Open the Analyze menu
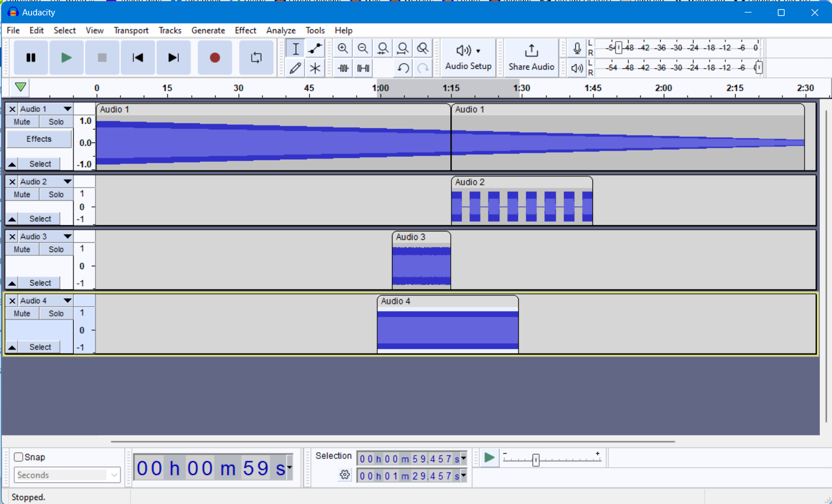This screenshot has height=504, width=832. click(281, 30)
